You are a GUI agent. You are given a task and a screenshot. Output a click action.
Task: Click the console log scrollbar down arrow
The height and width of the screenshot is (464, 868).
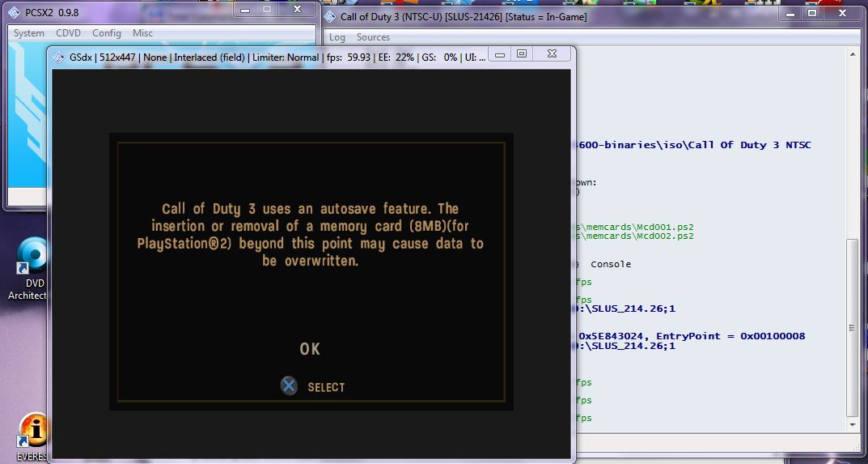(853, 424)
